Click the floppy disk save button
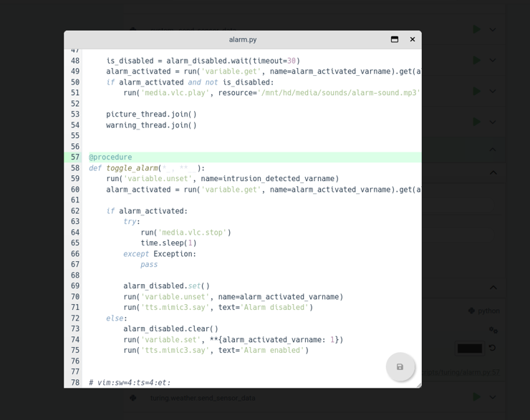 (400, 367)
